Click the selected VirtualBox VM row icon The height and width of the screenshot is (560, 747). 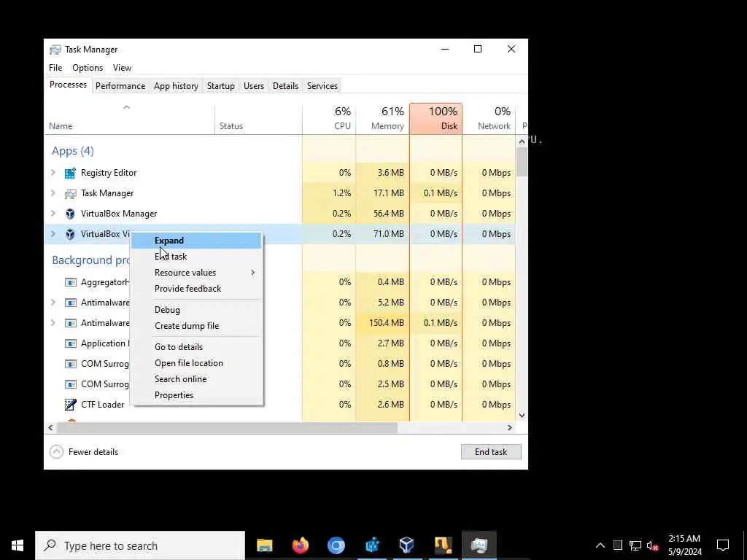coord(70,234)
